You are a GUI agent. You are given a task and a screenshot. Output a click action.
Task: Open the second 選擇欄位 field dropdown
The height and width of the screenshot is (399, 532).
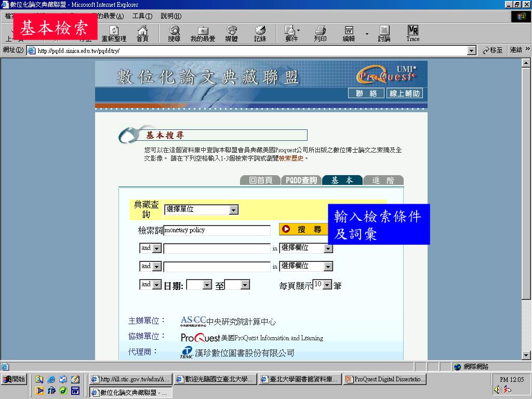[305, 266]
